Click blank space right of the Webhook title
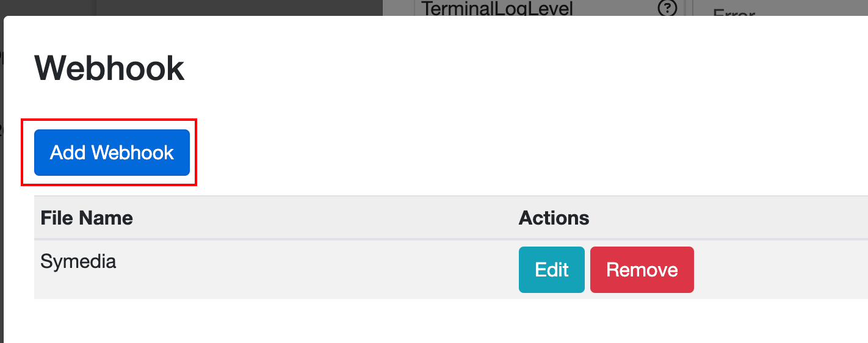Viewport: 868px width, 343px height. (x=525, y=68)
